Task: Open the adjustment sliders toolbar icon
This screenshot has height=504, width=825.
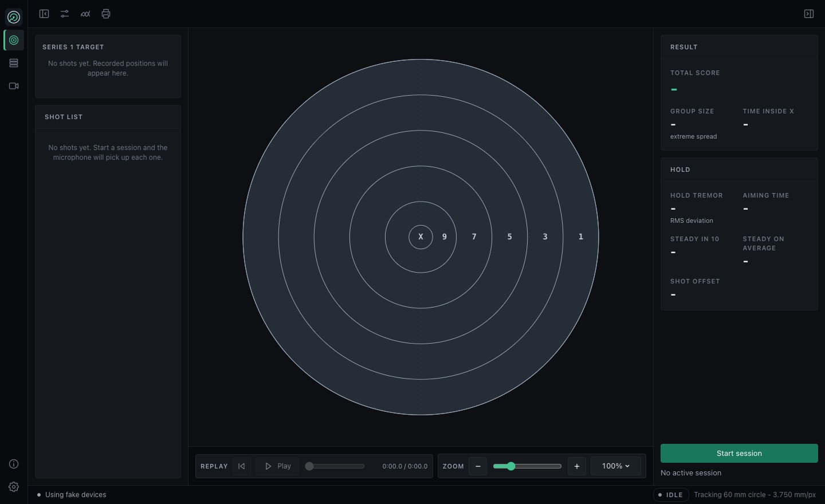Action: click(x=65, y=14)
